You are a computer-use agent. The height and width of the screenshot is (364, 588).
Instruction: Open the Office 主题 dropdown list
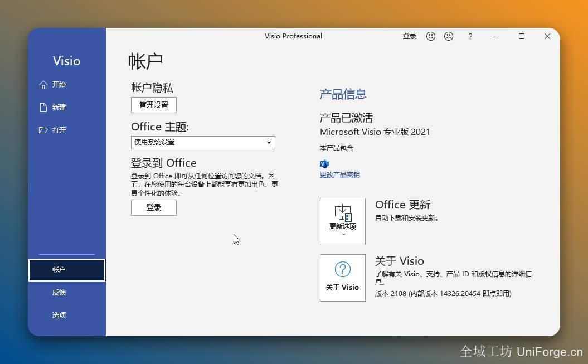click(203, 143)
